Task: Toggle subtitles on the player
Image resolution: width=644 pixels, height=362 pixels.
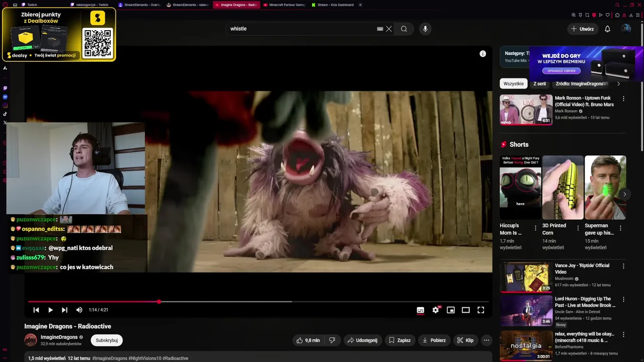Action: tap(421, 310)
